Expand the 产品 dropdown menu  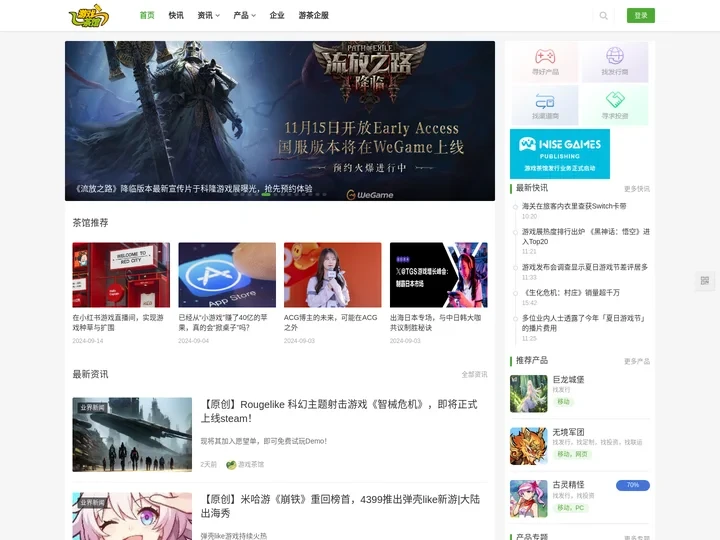244,15
